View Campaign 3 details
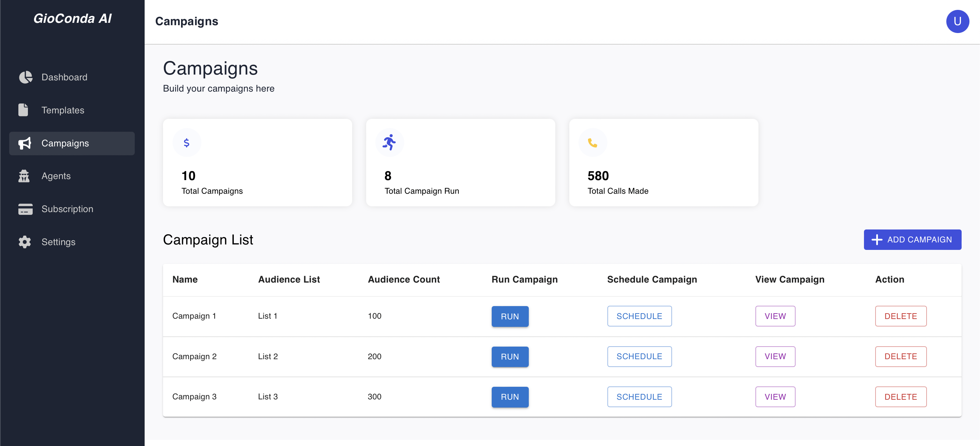 point(775,397)
